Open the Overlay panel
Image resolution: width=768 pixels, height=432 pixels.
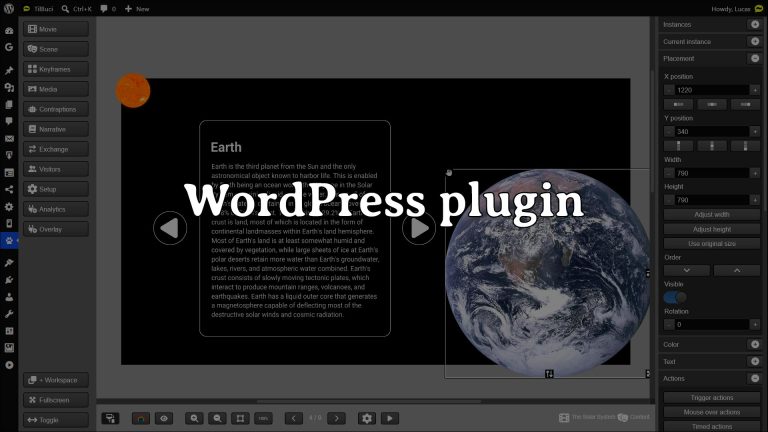coord(55,229)
